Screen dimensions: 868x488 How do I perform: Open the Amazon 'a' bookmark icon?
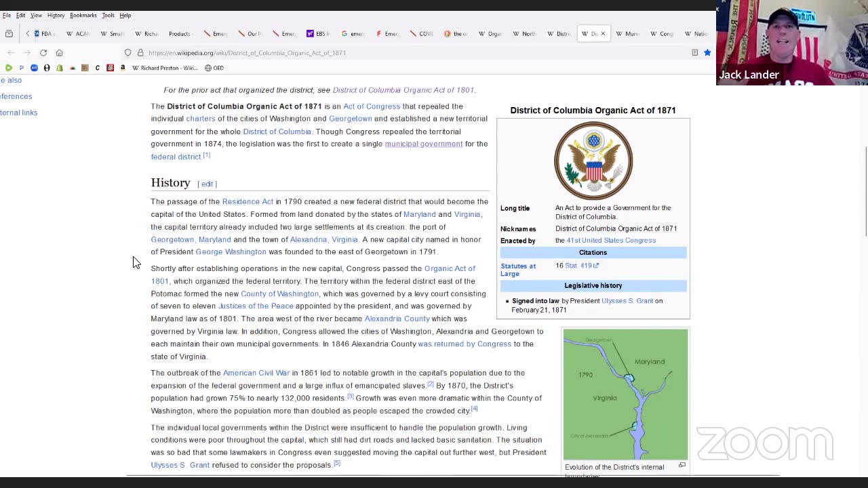coord(123,68)
